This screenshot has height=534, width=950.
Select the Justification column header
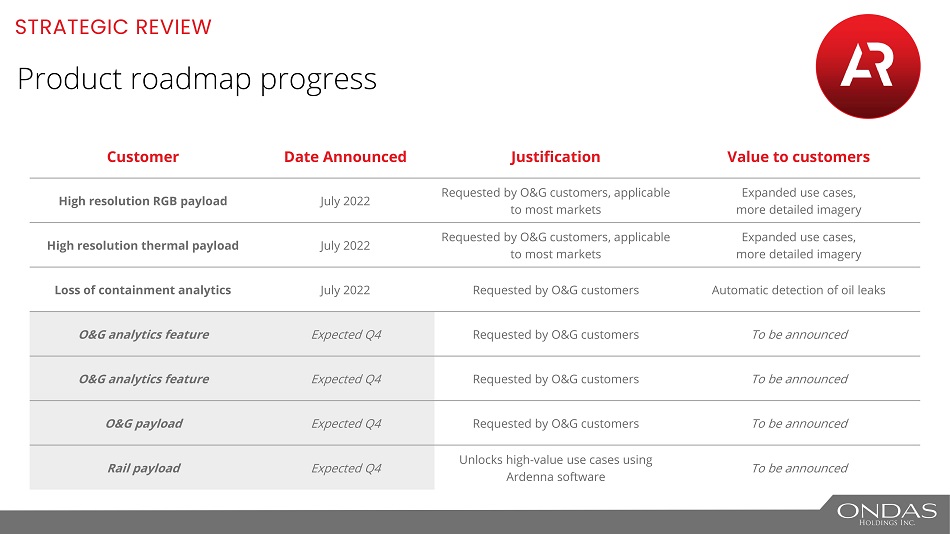point(555,157)
